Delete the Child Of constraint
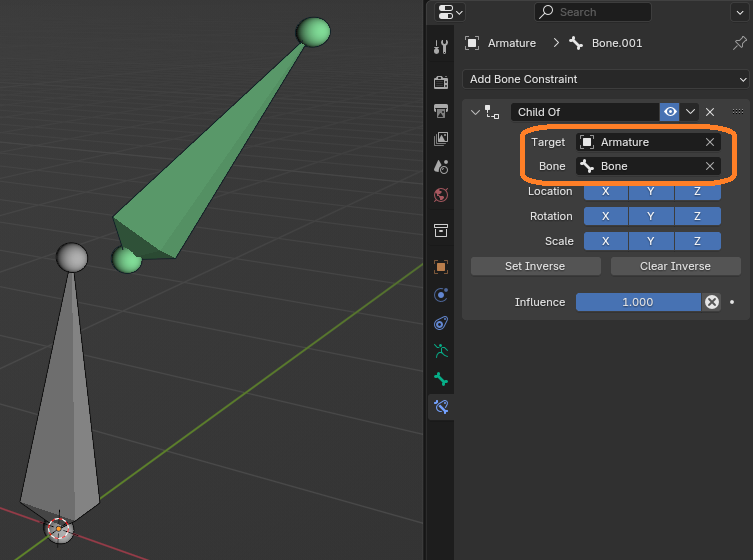 [710, 112]
